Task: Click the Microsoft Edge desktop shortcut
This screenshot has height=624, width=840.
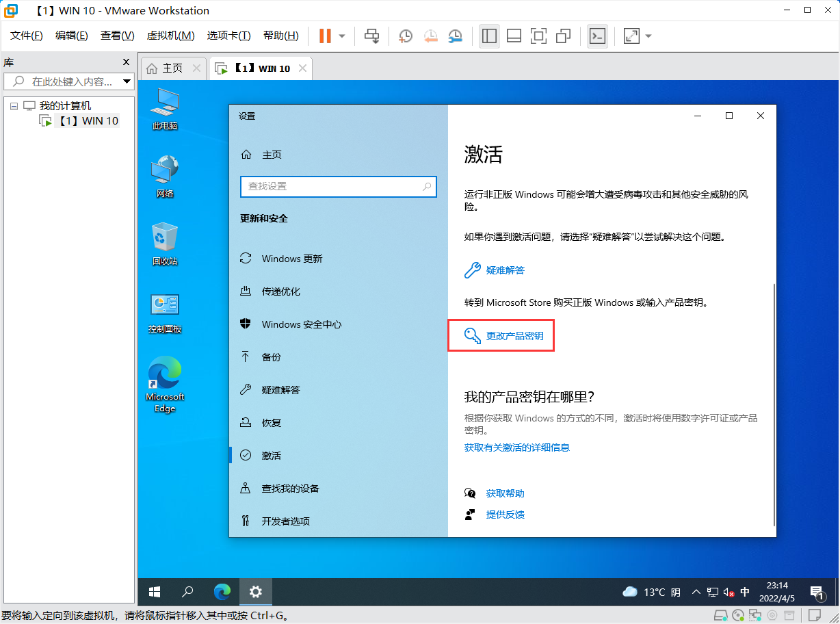Action: pyautogui.click(x=165, y=385)
